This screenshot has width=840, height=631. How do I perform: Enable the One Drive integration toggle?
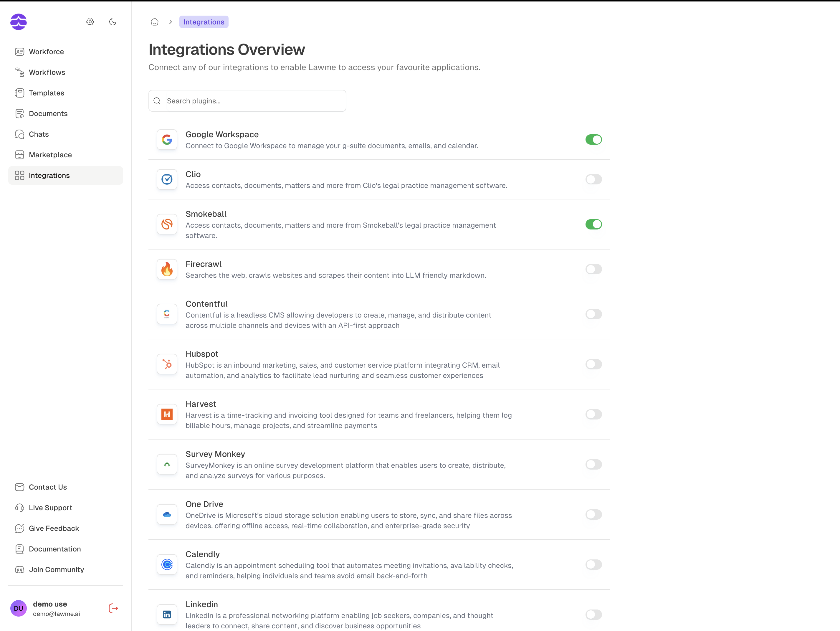(x=593, y=515)
